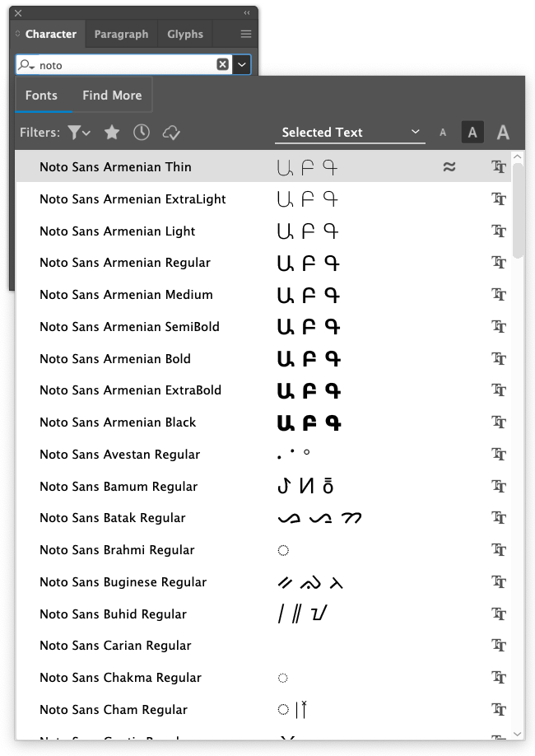Image resolution: width=535 pixels, height=756 pixels.
Task: Click TrueType icon for Bamum Regular
Action: pyautogui.click(x=498, y=486)
